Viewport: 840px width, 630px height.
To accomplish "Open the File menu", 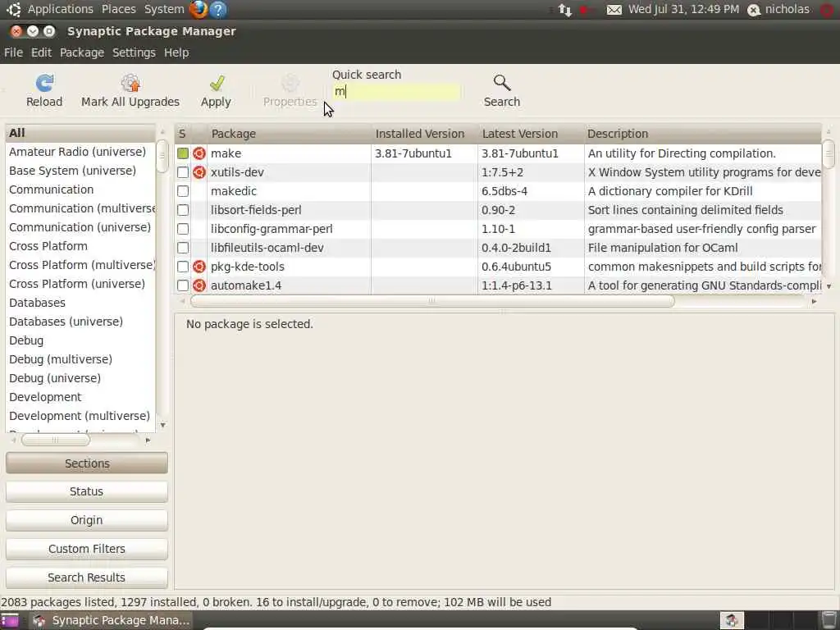I will click(13, 52).
